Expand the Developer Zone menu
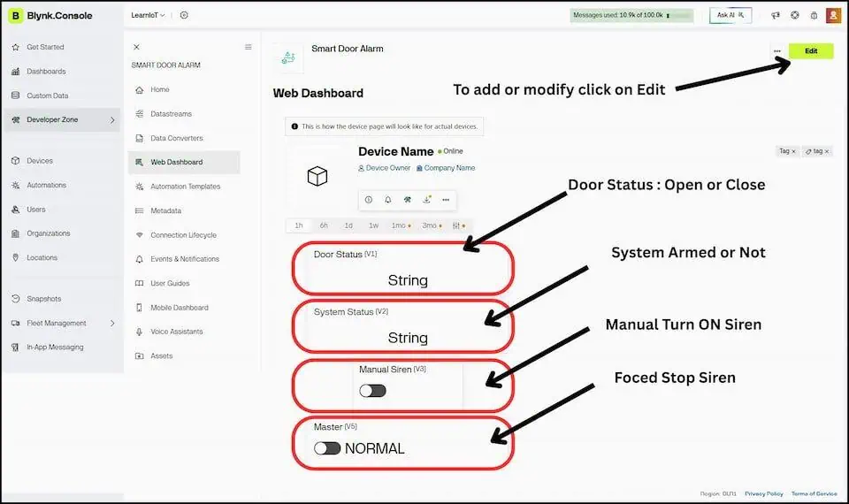Screen dimensions: 849x504 [112, 119]
